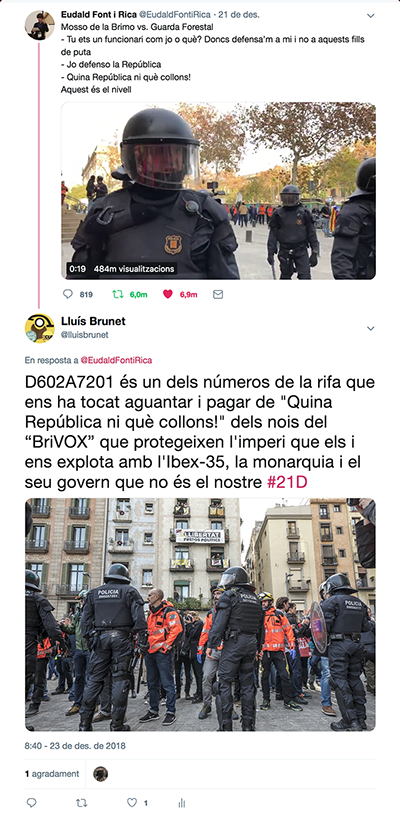The width and height of the screenshot is (400, 826).
Task: Click the reply icon with 819 replies
Action: click(68, 294)
